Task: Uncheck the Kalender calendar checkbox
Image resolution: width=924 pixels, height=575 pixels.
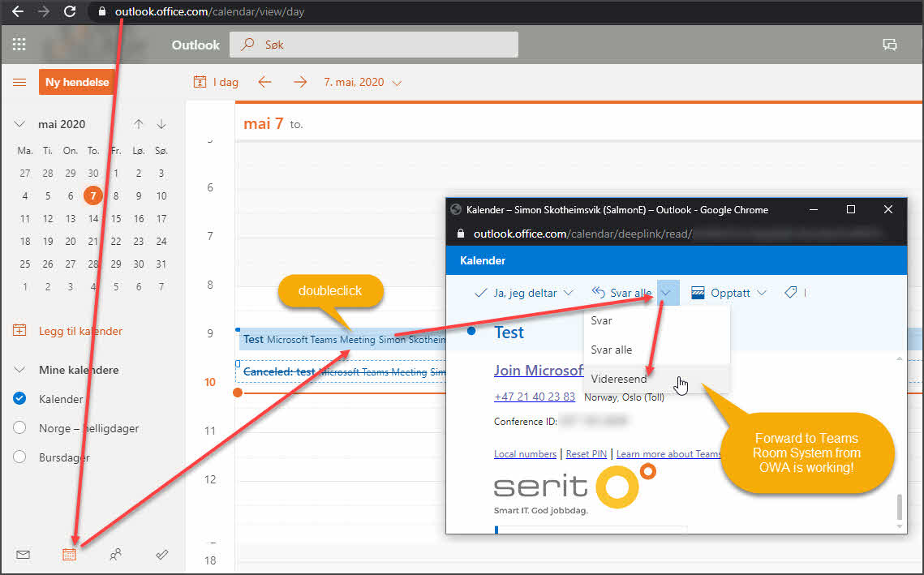Action: 19,399
